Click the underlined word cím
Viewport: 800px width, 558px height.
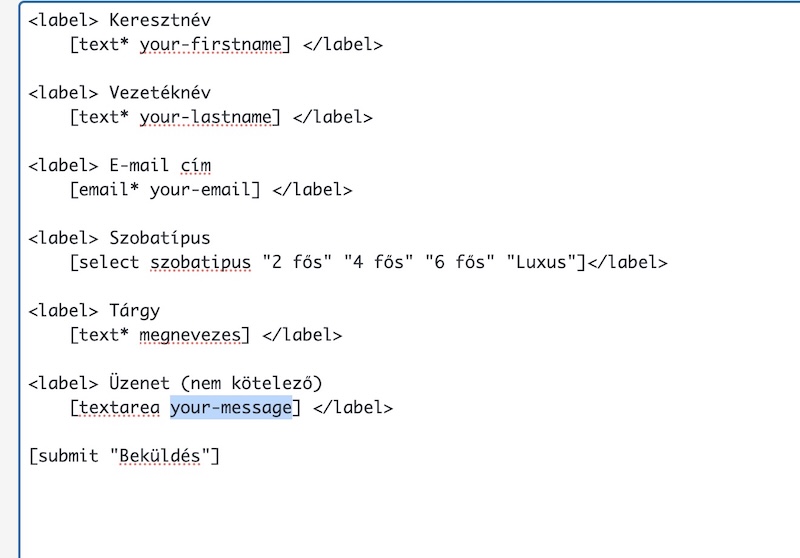(x=195, y=166)
